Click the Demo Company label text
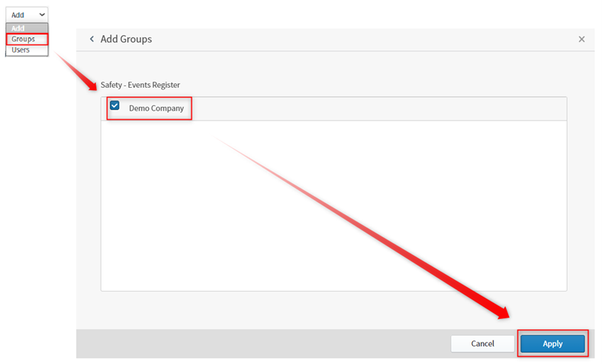The image size is (602, 364). click(156, 108)
